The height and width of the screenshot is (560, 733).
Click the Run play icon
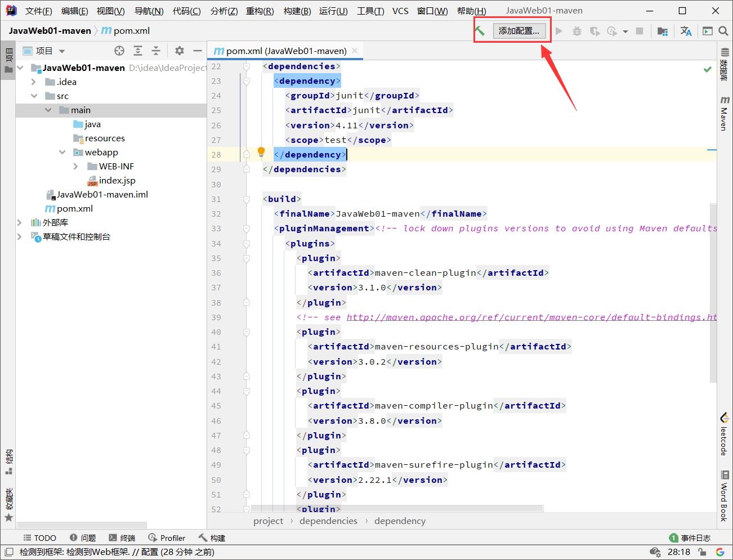pos(559,31)
